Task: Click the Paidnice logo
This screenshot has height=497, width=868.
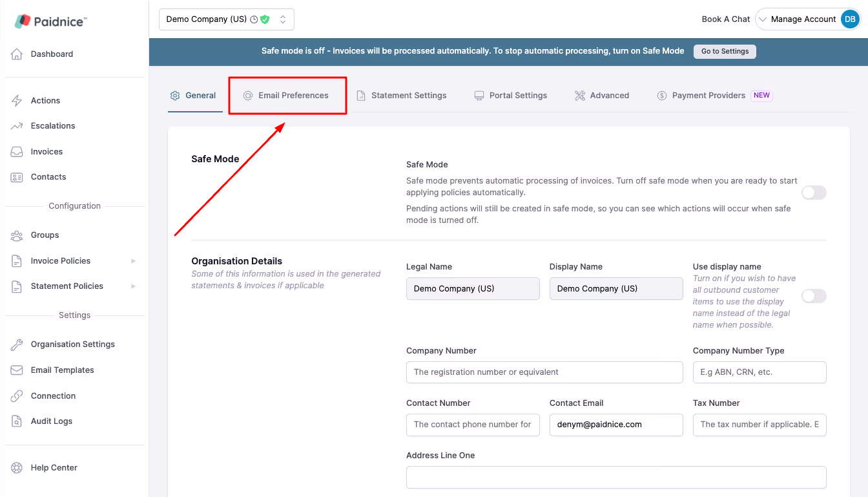Action: 50,21
